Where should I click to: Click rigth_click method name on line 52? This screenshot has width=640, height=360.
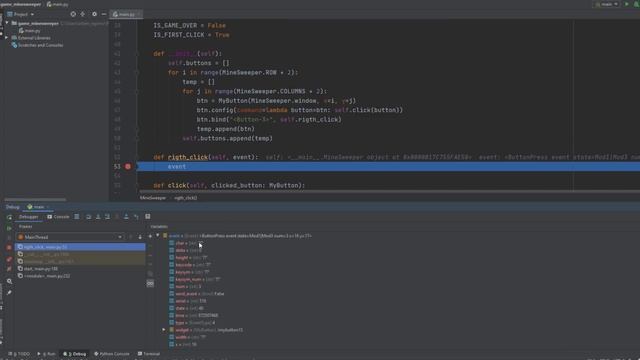tap(188, 157)
